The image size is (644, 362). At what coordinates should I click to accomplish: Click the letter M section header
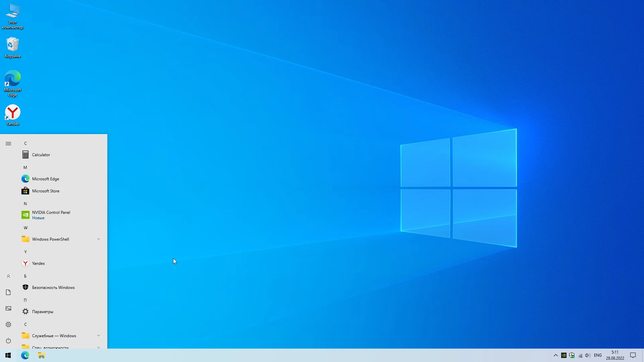point(25,168)
